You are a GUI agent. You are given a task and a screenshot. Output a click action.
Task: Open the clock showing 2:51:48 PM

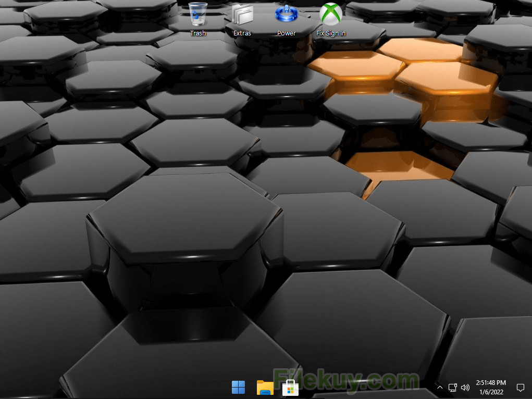(491, 383)
